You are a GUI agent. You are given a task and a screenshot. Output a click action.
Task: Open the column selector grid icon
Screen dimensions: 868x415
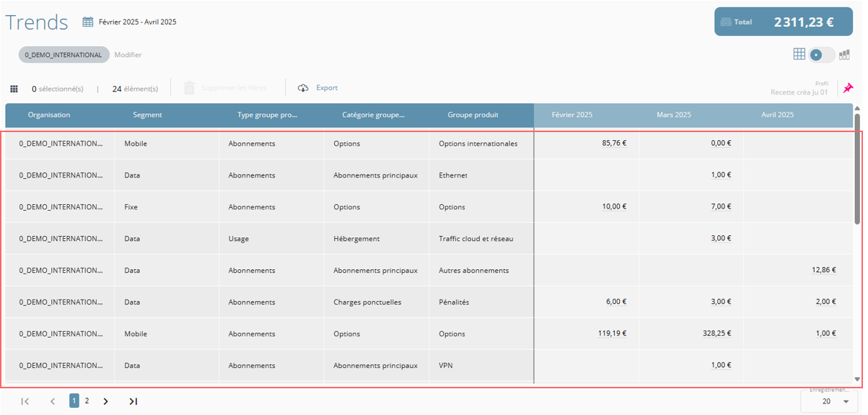(x=14, y=89)
